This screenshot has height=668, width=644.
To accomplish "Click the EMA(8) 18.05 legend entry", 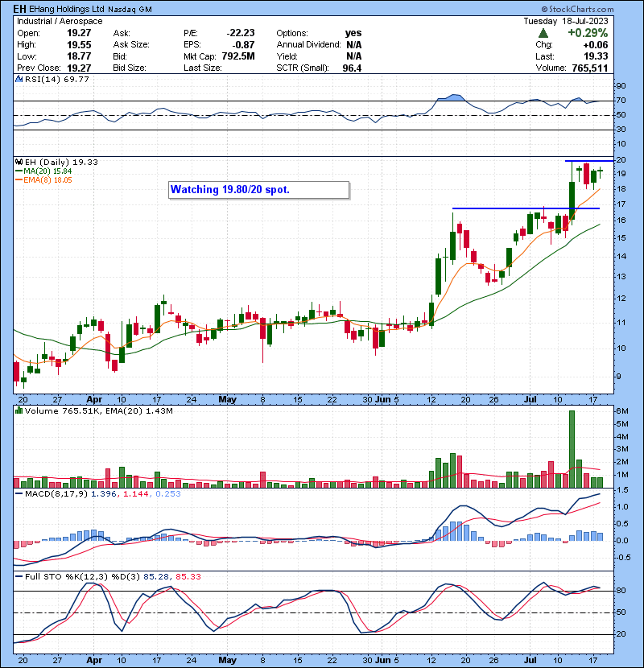I will click(44, 180).
